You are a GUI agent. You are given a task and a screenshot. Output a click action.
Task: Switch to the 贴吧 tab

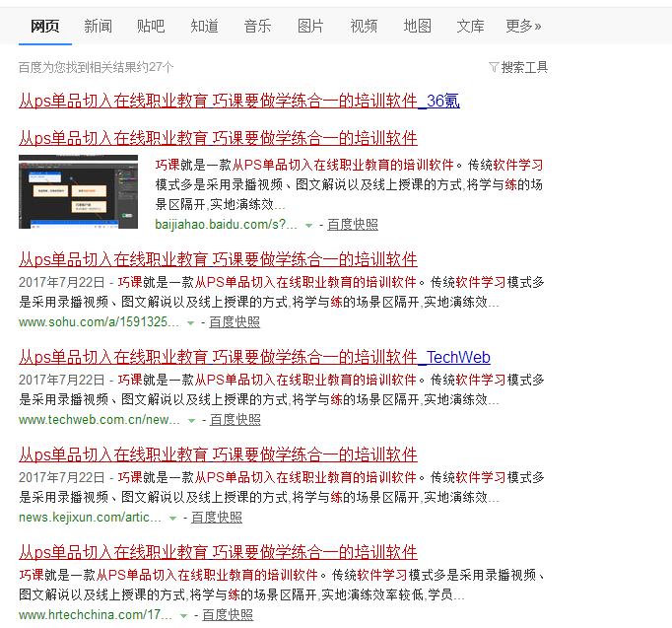tap(151, 27)
